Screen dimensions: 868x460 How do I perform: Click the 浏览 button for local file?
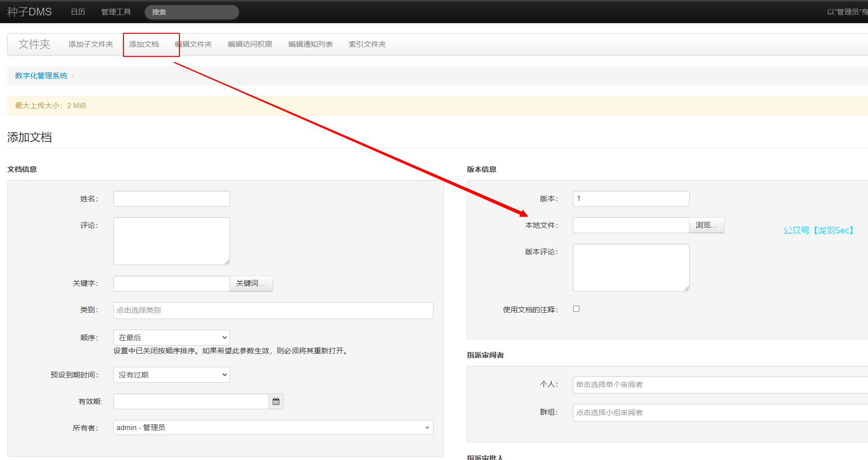pos(706,225)
